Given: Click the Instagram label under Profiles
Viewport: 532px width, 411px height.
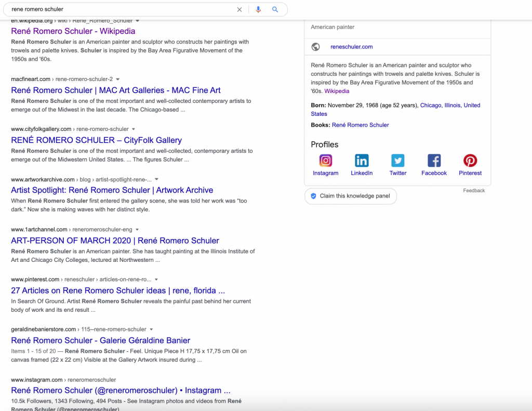Looking at the screenshot, I should [x=325, y=173].
